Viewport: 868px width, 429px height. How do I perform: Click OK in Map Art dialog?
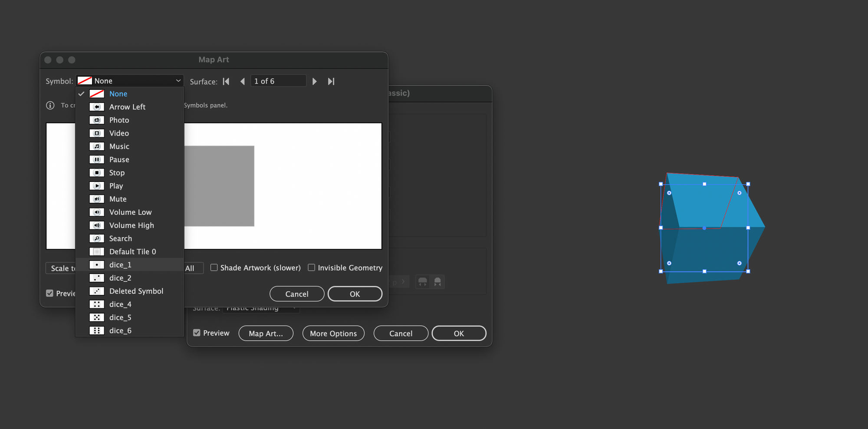(355, 294)
